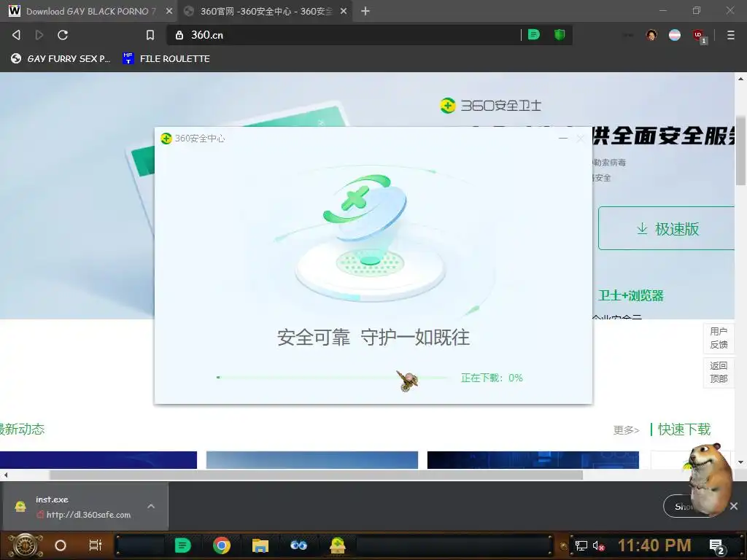The height and width of the screenshot is (560, 747).
Task: Click the 极速版 download button
Action: pyautogui.click(x=667, y=228)
